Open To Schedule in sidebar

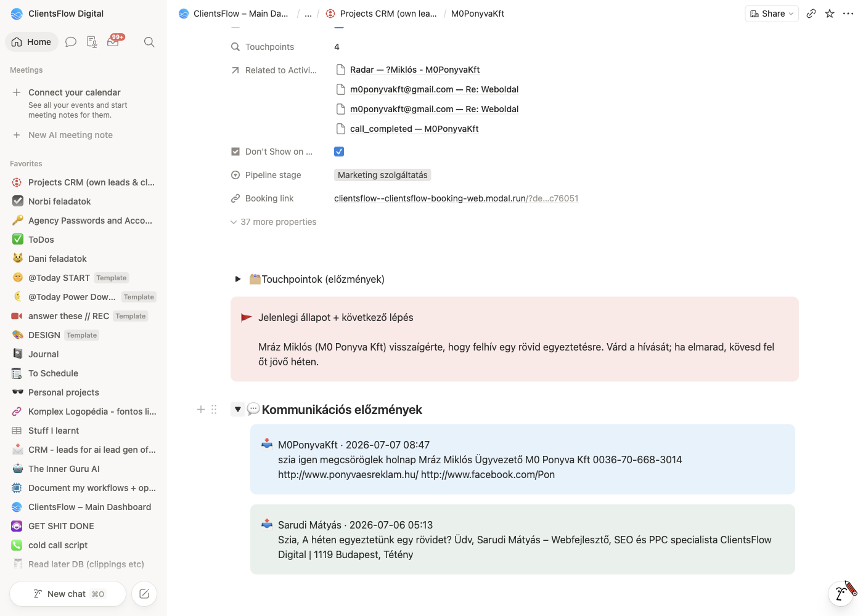[x=83, y=373]
